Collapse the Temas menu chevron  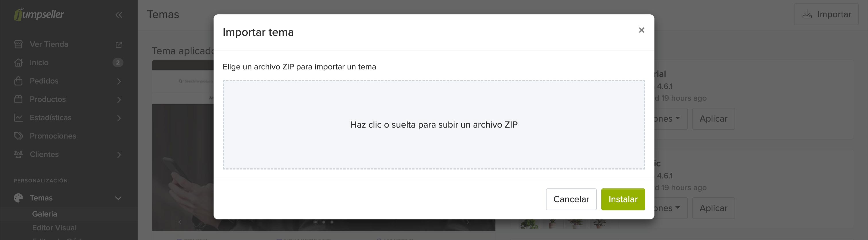[118, 198]
